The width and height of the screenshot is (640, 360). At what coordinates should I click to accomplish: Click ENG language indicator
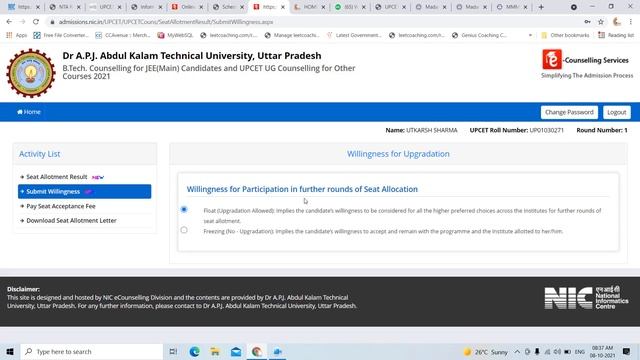coord(580,352)
